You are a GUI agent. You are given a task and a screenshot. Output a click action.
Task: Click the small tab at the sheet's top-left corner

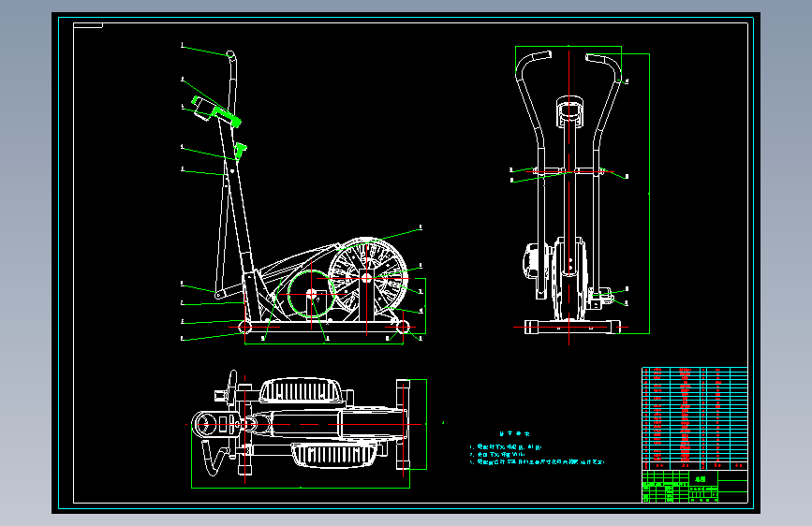tap(88, 25)
